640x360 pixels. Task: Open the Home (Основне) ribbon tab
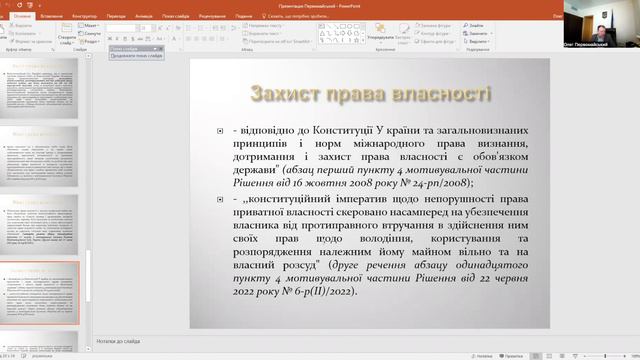[x=22, y=16]
